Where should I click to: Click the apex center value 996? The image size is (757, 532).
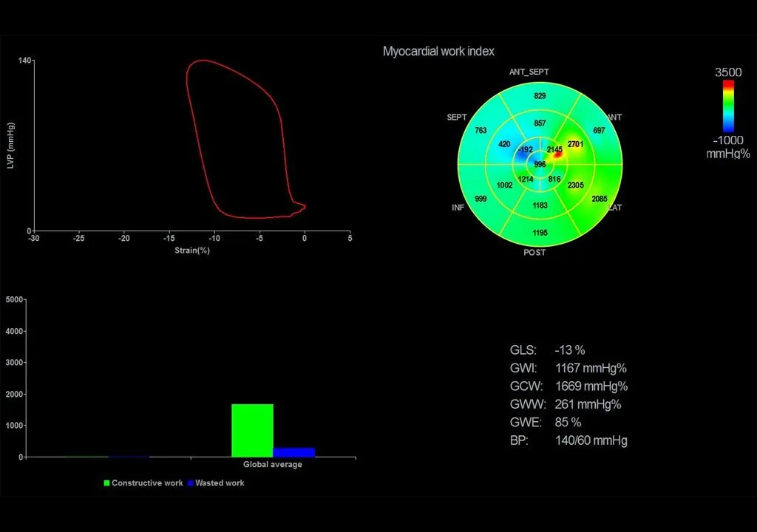coord(540,164)
